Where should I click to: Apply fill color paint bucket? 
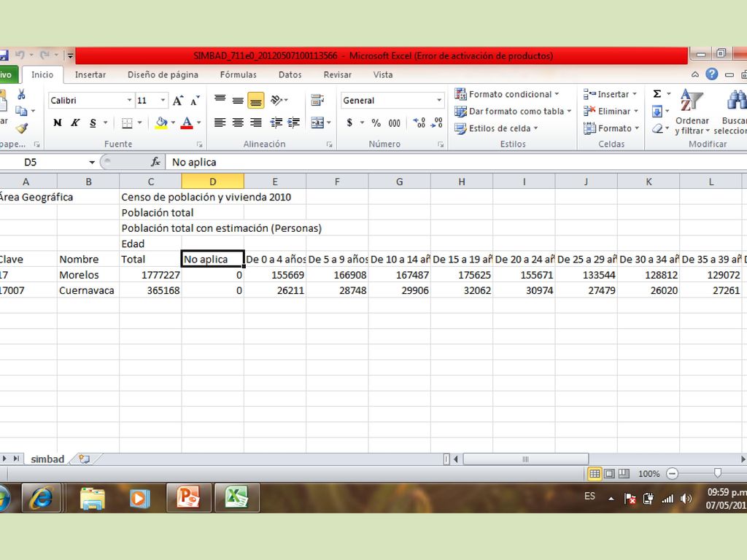point(161,122)
